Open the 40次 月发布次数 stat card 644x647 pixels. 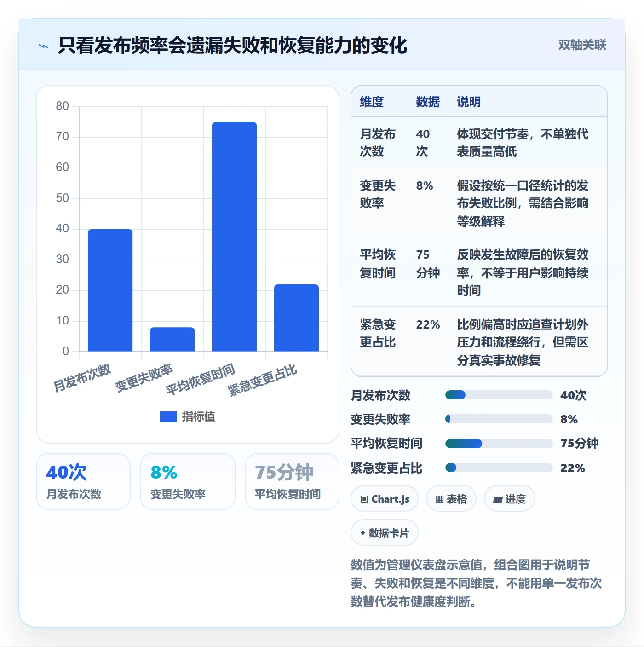tap(83, 481)
